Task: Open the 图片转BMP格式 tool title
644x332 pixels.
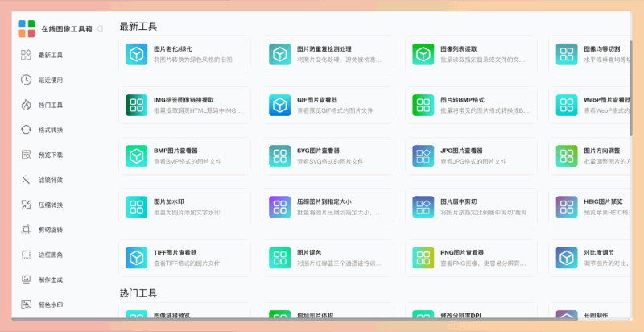Action: 462,100
